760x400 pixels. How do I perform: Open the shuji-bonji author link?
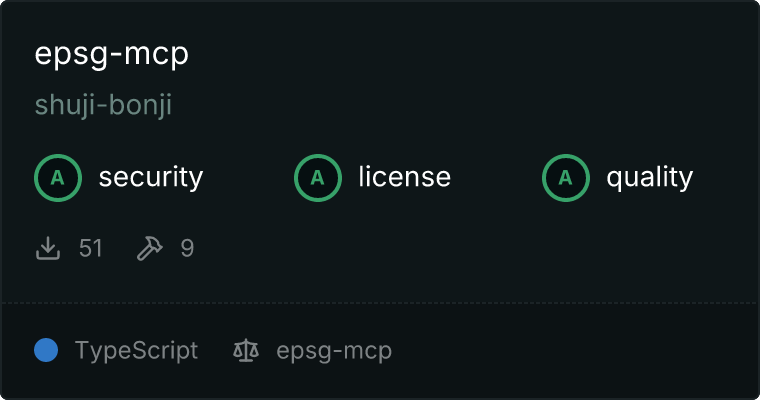[103, 105]
